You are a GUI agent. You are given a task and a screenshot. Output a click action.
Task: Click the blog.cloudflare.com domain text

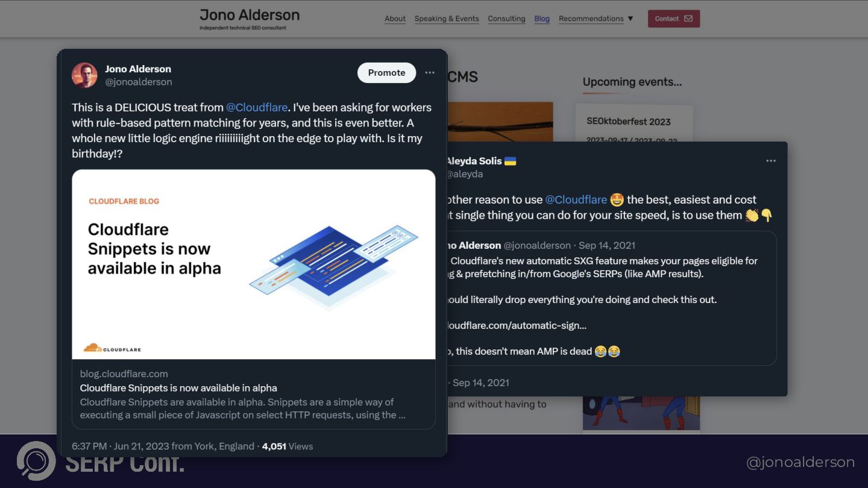(x=124, y=374)
